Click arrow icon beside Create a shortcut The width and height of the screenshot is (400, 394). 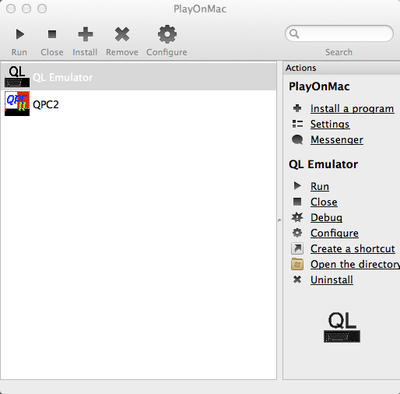coord(297,248)
